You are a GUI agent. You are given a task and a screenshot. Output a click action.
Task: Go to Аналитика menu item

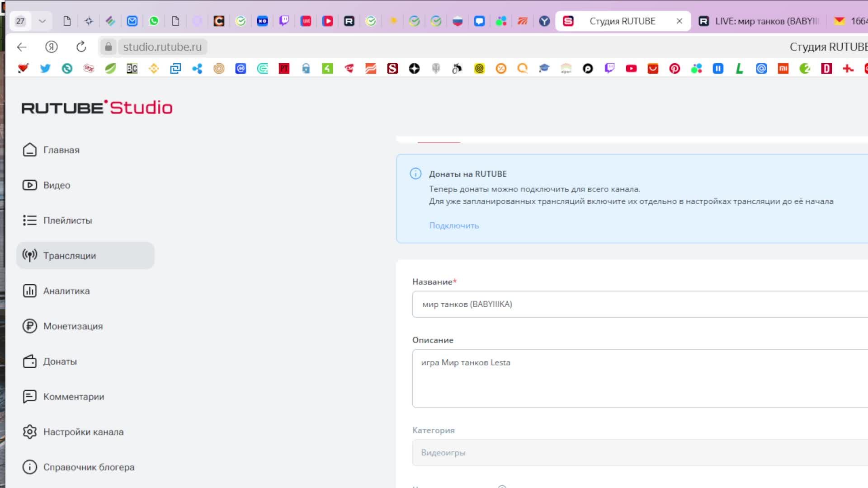coord(66,291)
